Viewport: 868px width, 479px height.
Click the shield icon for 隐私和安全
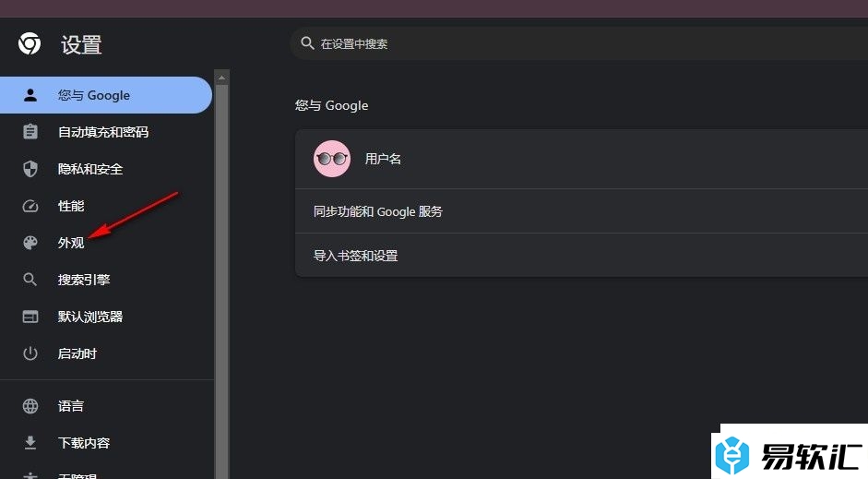30,169
